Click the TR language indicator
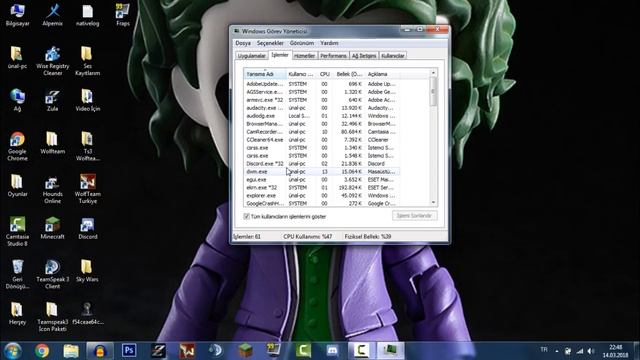 (x=544, y=350)
